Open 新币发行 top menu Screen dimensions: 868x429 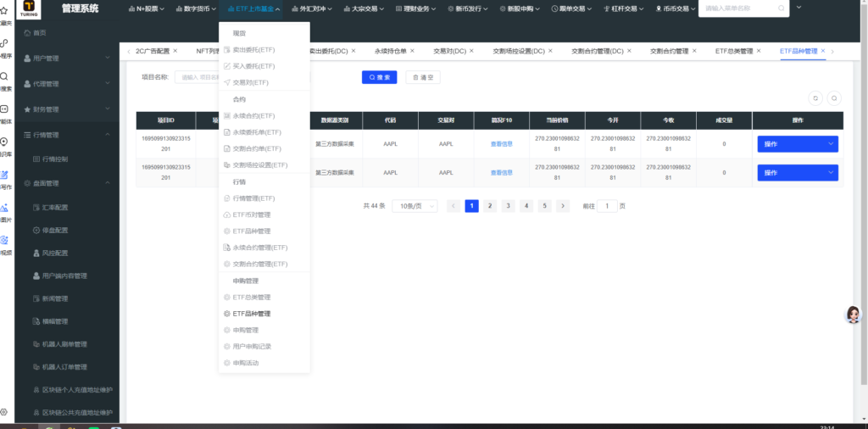click(468, 8)
